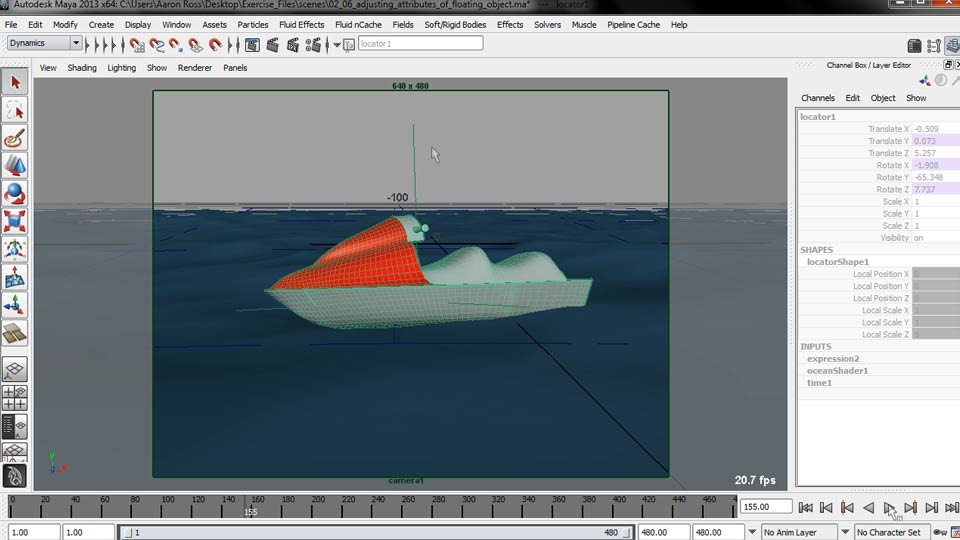The width and height of the screenshot is (960, 540).
Task: Select the time1 input node
Action: pos(819,383)
